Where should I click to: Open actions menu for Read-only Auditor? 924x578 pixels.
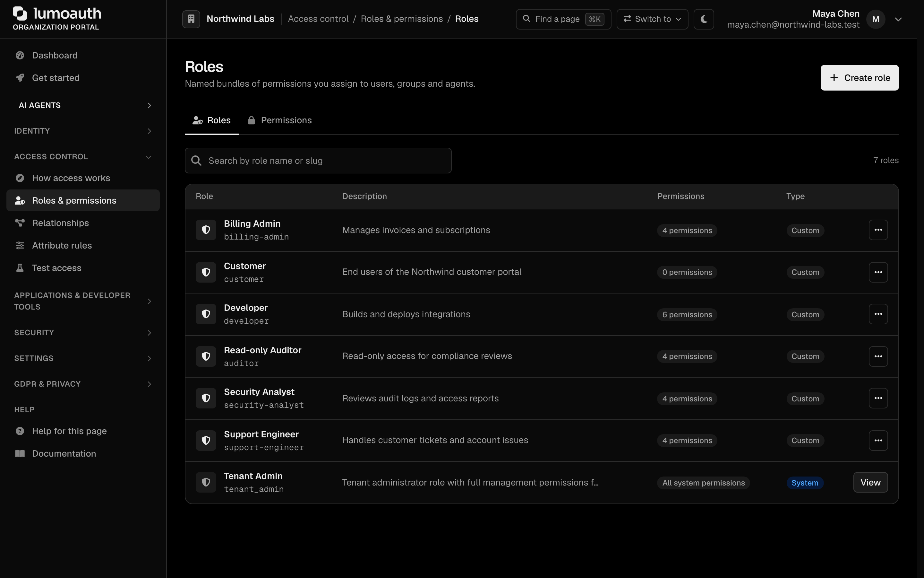click(x=878, y=356)
